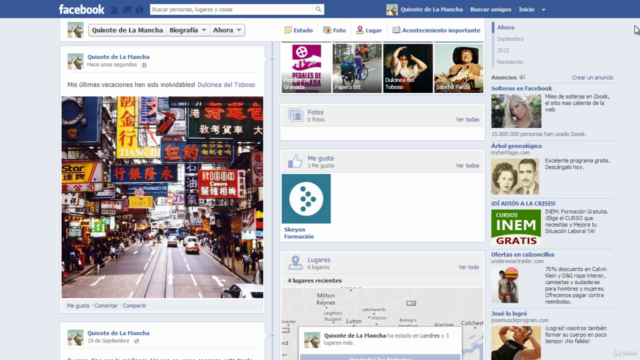Open messages icon in top bar
The width and height of the screenshot is (640, 360).
point(127,9)
